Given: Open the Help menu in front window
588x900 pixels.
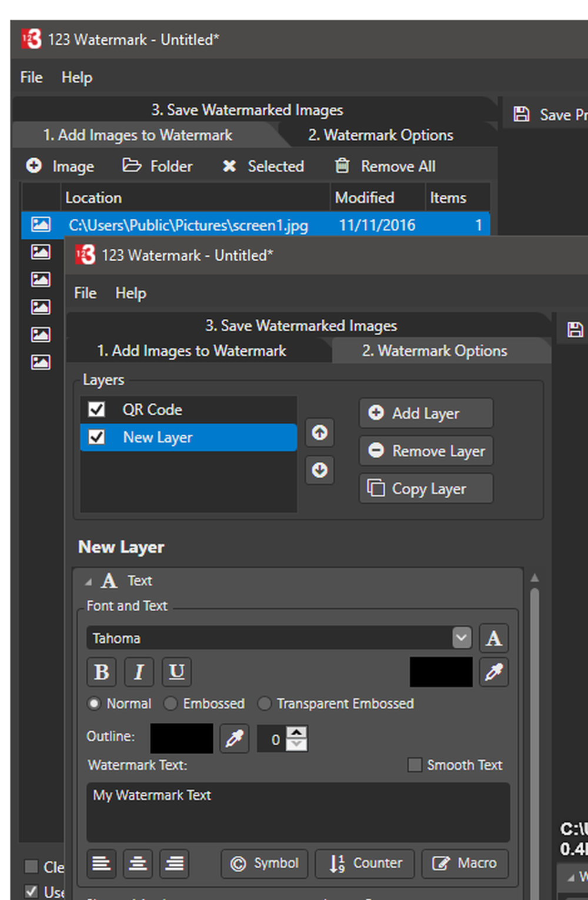Looking at the screenshot, I should pyautogui.click(x=131, y=293).
